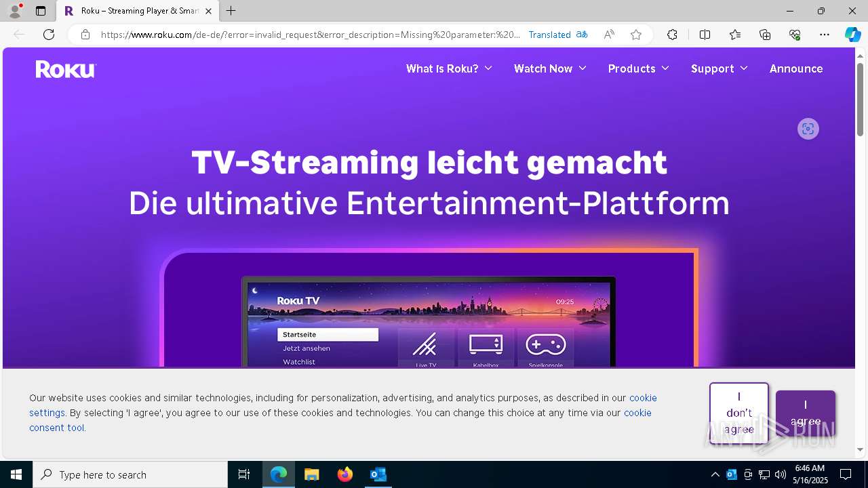Show hidden tray icons
The height and width of the screenshot is (488, 868).
tap(715, 474)
